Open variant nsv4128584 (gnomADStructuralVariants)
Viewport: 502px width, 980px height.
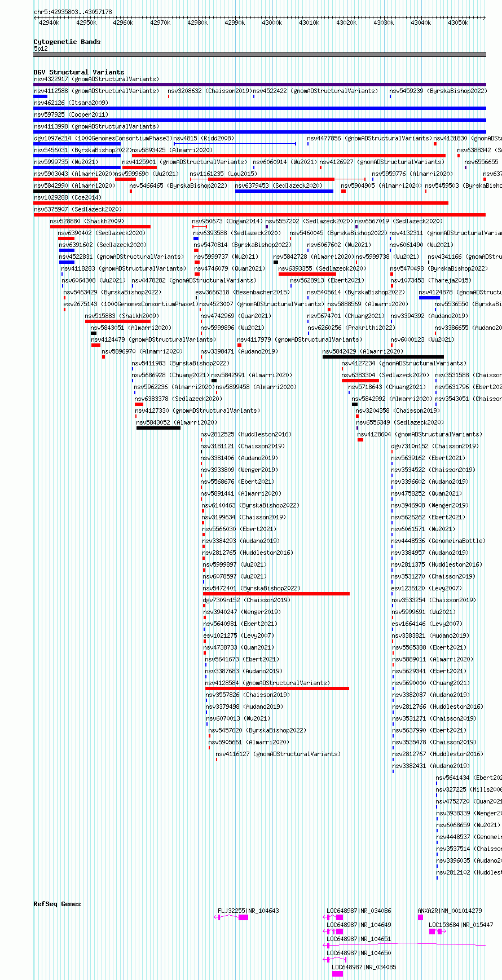[x=267, y=683]
